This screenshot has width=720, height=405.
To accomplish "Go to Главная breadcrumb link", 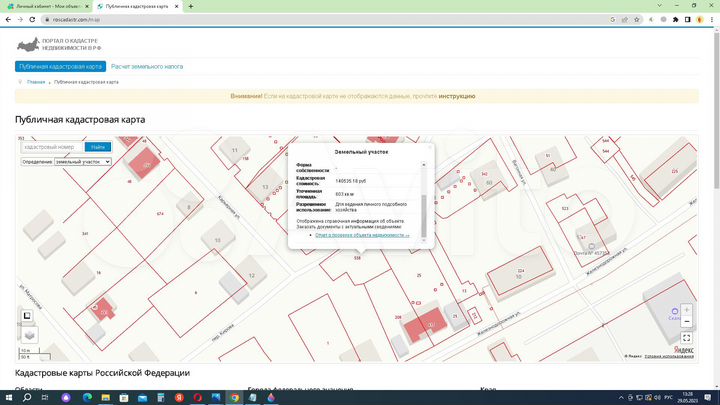I will 36,82.
